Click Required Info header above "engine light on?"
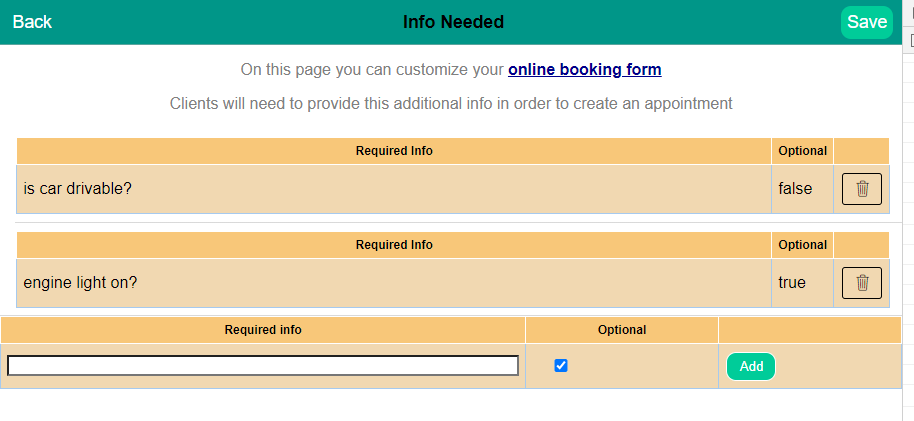Screen dimensions: 914x421 (x=394, y=245)
